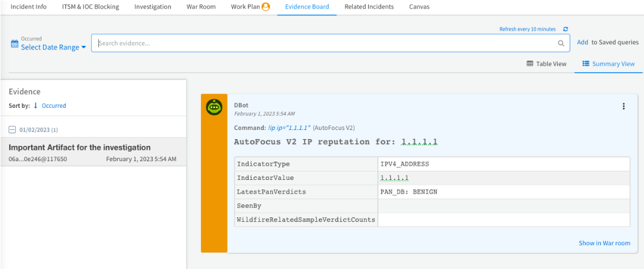
Task: Click the DBot author name
Action: pyautogui.click(x=242, y=105)
